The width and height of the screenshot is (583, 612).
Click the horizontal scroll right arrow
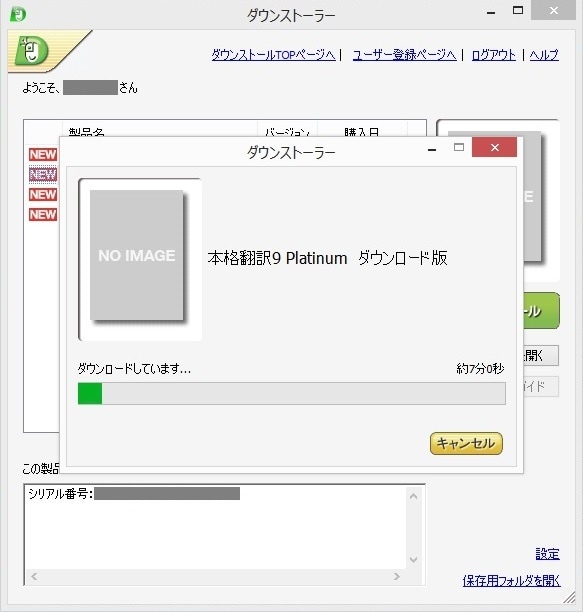(397, 576)
